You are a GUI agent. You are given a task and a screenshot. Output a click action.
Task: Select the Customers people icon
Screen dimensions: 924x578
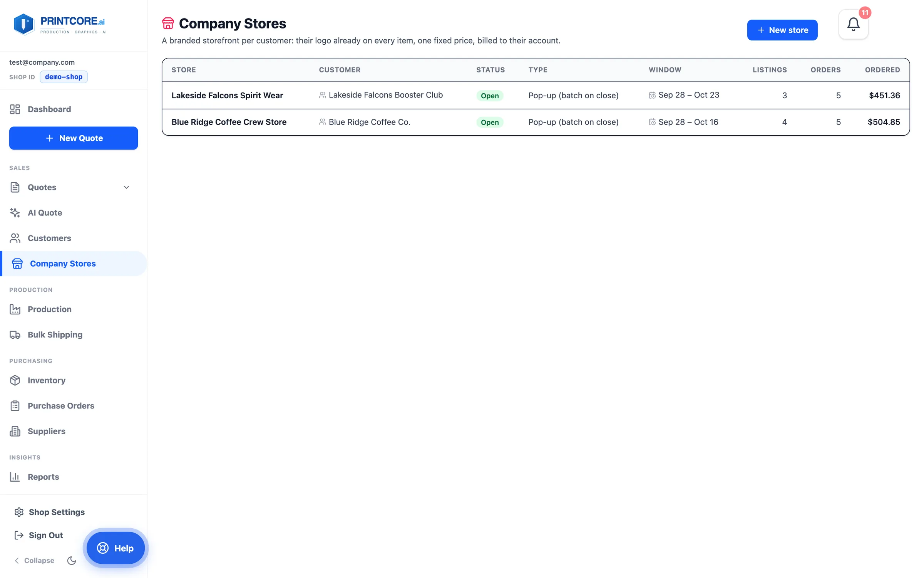[x=15, y=238]
